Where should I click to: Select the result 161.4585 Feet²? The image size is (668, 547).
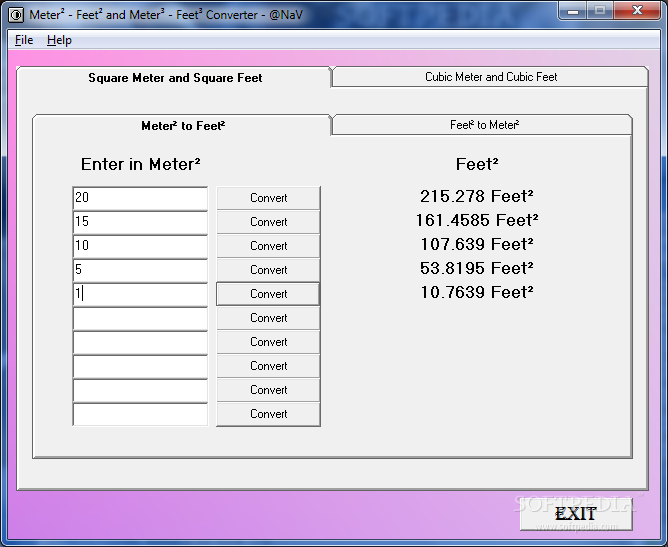477,220
